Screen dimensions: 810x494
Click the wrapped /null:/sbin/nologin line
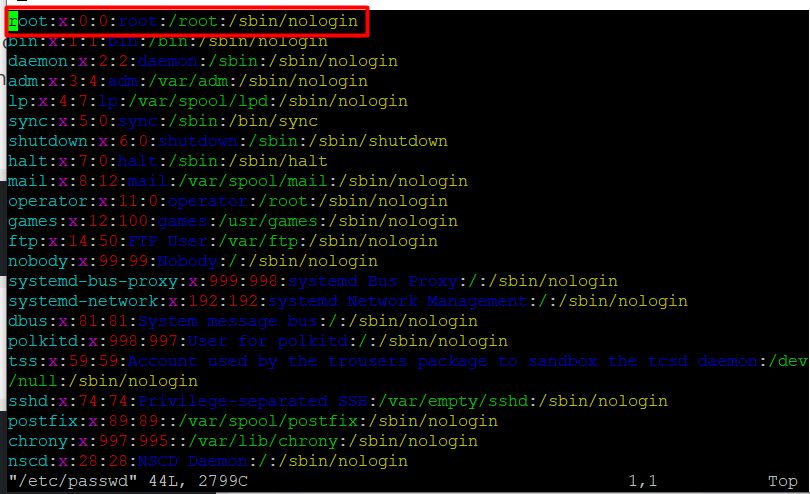(x=103, y=381)
